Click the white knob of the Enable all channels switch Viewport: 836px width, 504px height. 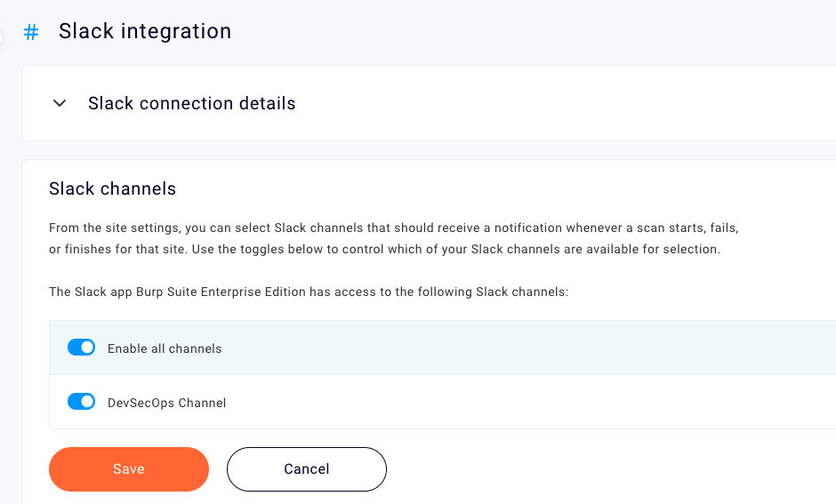(x=87, y=348)
